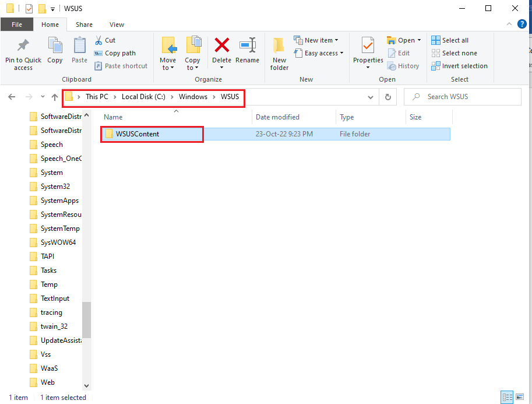Screen dimensions: 532x404
Task: Click Local Disk (C:) breadcrumb
Action: pyautogui.click(x=143, y=97)
